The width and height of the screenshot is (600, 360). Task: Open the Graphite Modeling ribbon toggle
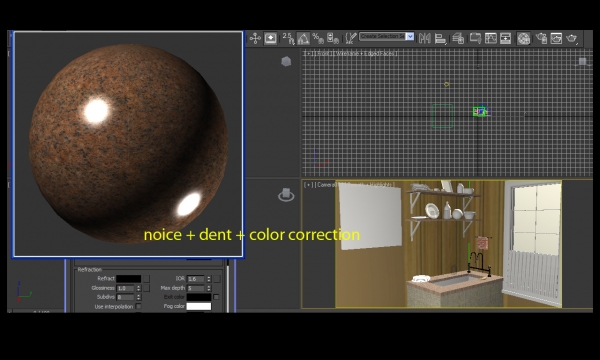(x=475, y=38)
